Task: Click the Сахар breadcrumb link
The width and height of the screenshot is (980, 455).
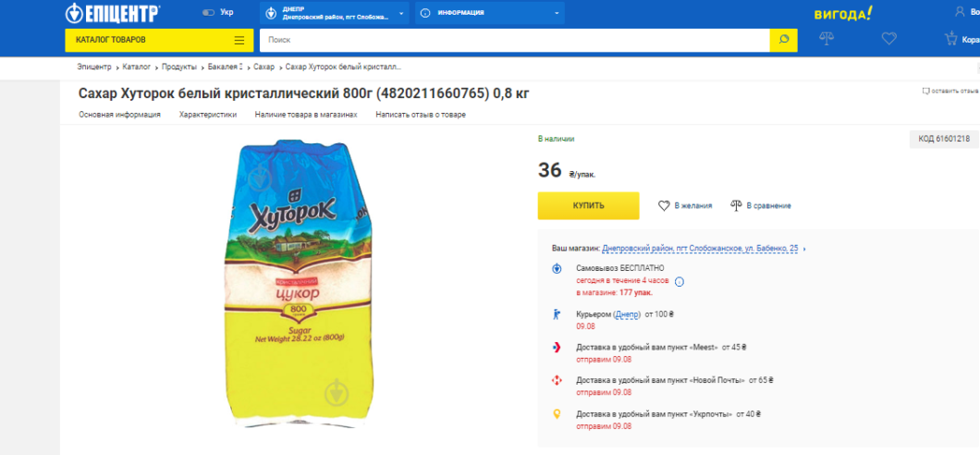Action: [x=263, y=67]
